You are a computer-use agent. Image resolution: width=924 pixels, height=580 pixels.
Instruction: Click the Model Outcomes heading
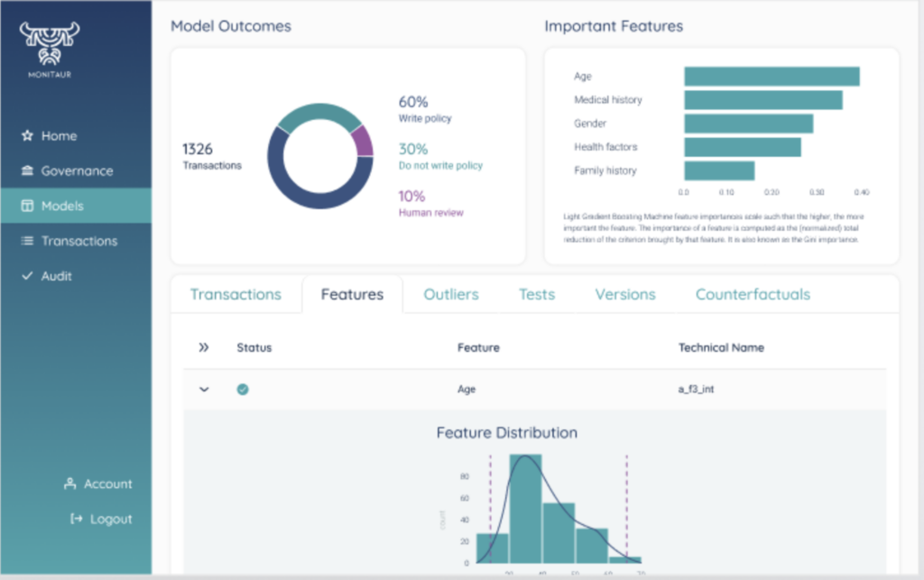[231, 26]
